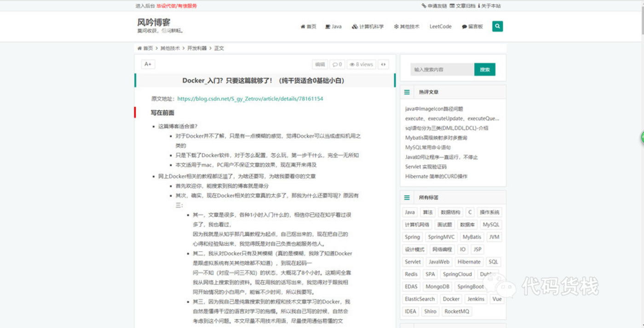Select the Java tag
This screenshot has width=644, height=328.
[x=410, y=212]
